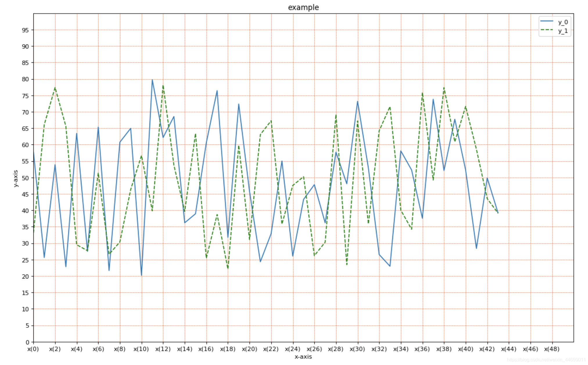Click the dashed green legend line sample

point(547,30)
